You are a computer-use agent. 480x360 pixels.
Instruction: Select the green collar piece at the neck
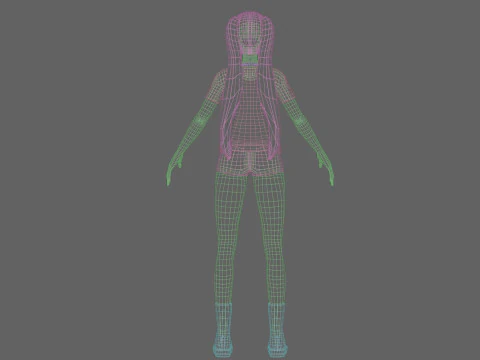250,59
